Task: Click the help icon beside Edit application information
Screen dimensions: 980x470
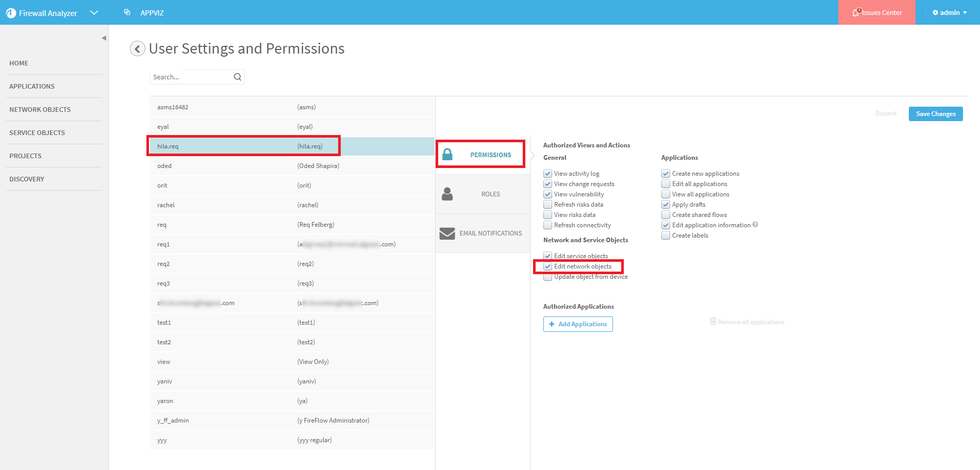Action: [x=755, y=225]
